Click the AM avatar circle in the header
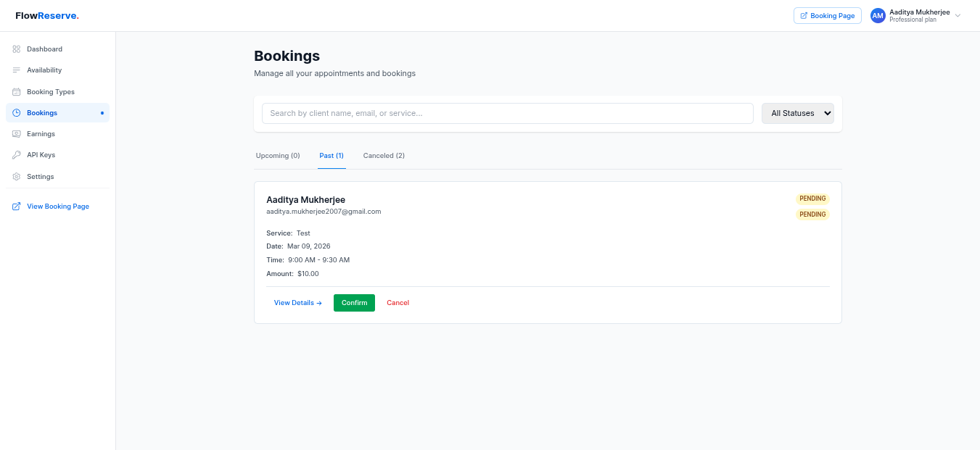Screen dimensions: 980x450 [x=878, y=15]
